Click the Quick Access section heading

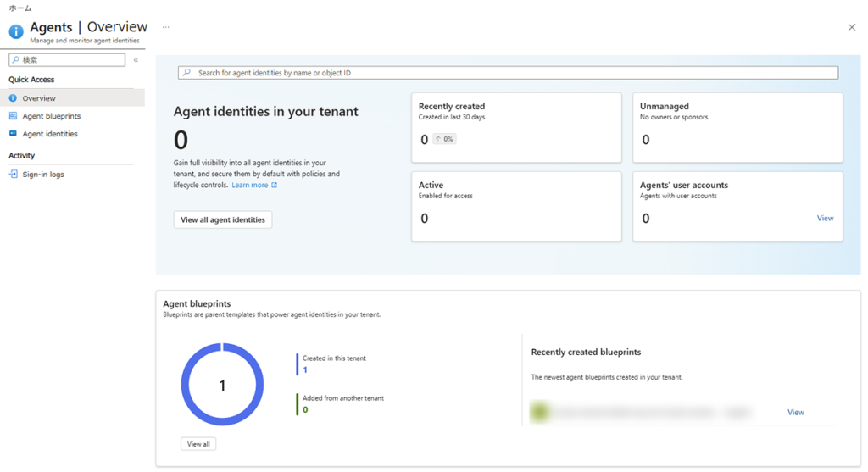pyautogui.click(x=31, y=80)
